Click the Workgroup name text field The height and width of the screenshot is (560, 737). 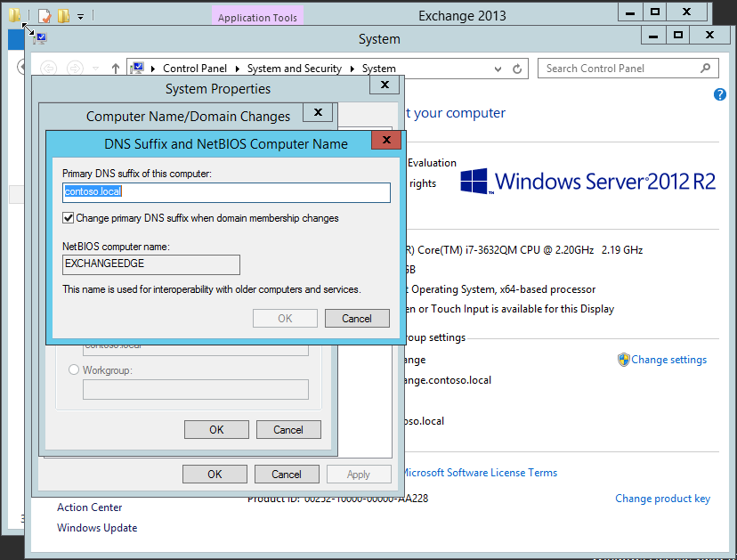196,389
